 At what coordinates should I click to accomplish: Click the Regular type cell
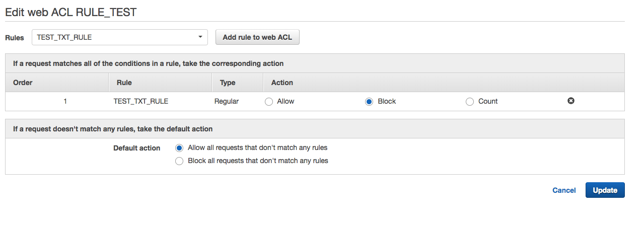227,101
